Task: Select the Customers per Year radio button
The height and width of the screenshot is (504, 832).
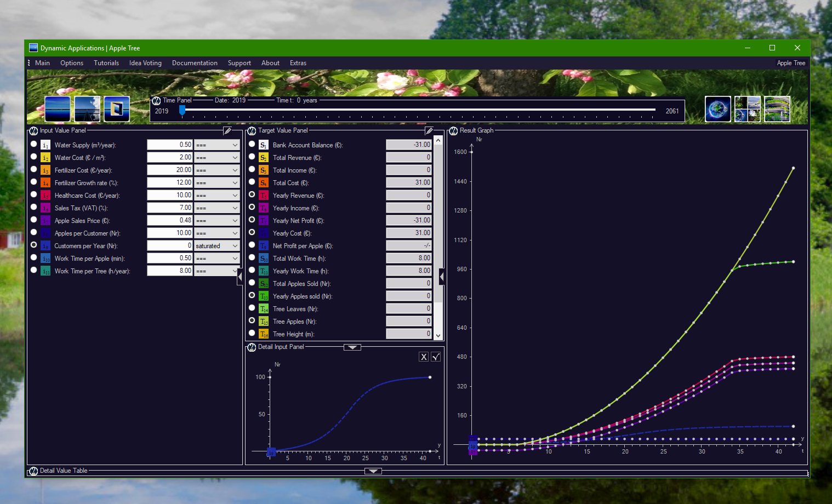Action: (x=33, y=245)
